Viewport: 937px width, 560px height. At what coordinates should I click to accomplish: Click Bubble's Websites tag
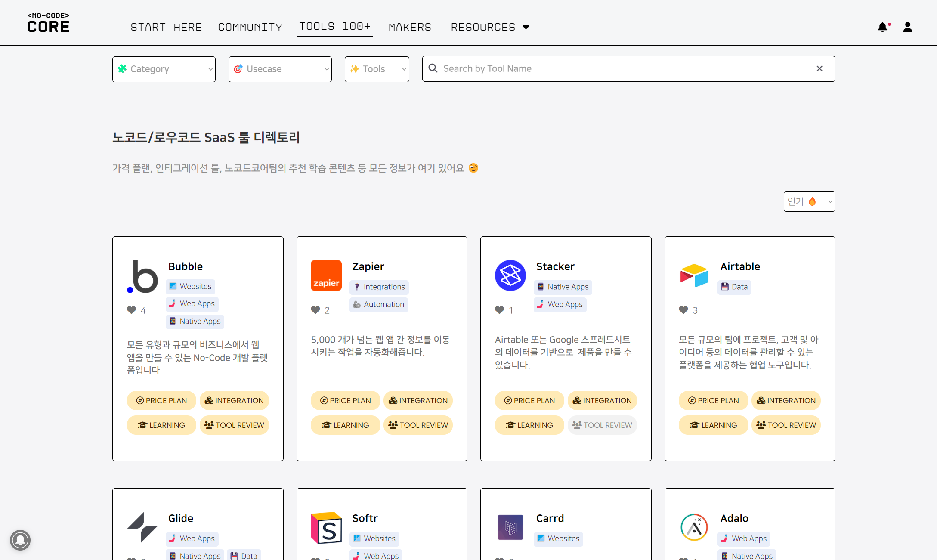pos(190,286)
